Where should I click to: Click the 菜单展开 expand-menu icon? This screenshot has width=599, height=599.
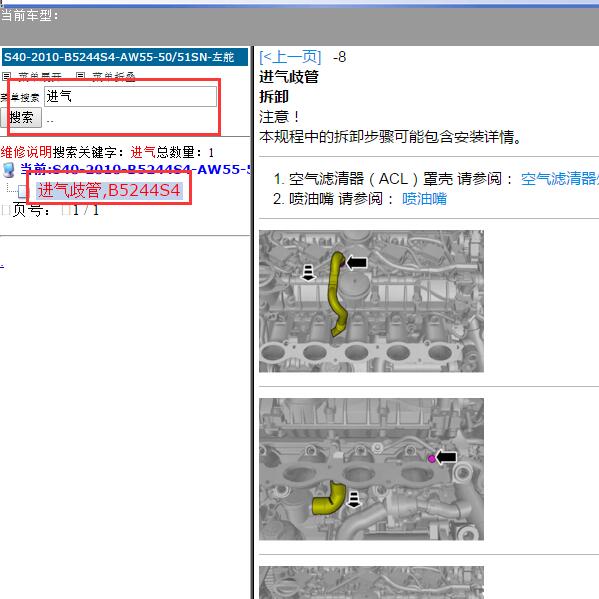click(x=6, y=76)
